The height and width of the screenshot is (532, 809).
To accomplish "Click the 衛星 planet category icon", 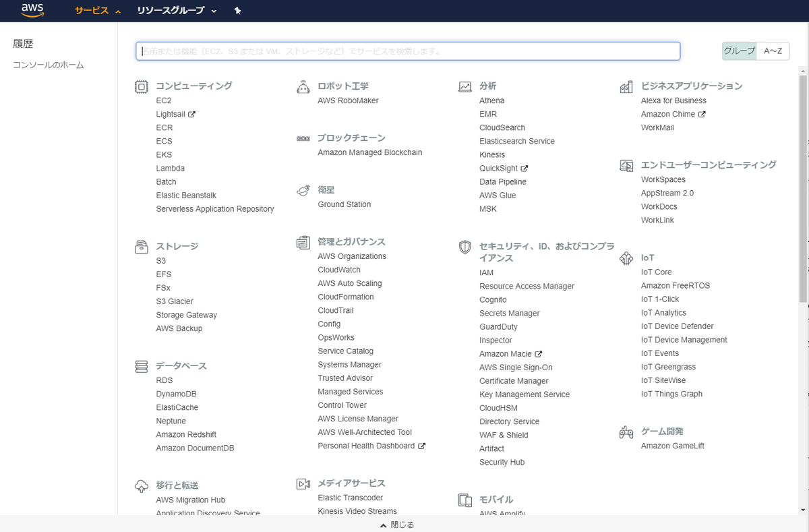I will point(303,190).
